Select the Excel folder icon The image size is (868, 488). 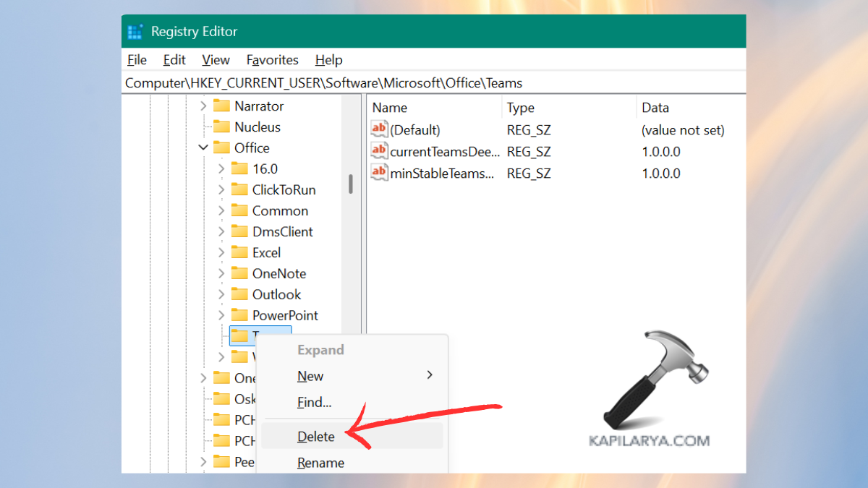(239, 253)
